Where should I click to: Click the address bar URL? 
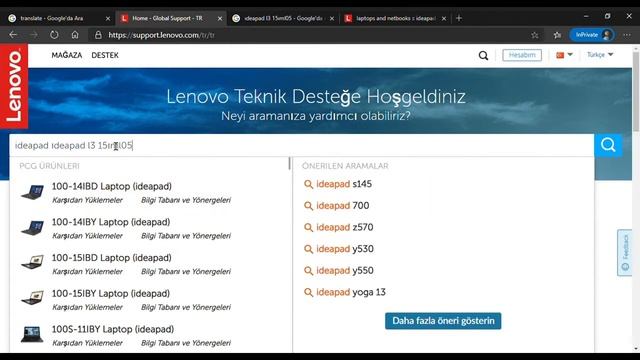[162, 35]
